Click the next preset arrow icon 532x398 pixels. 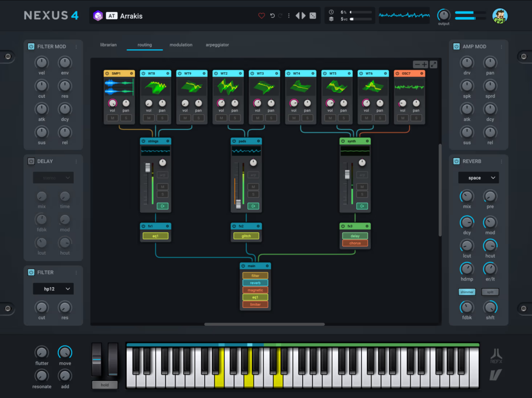tap(303, 16)
